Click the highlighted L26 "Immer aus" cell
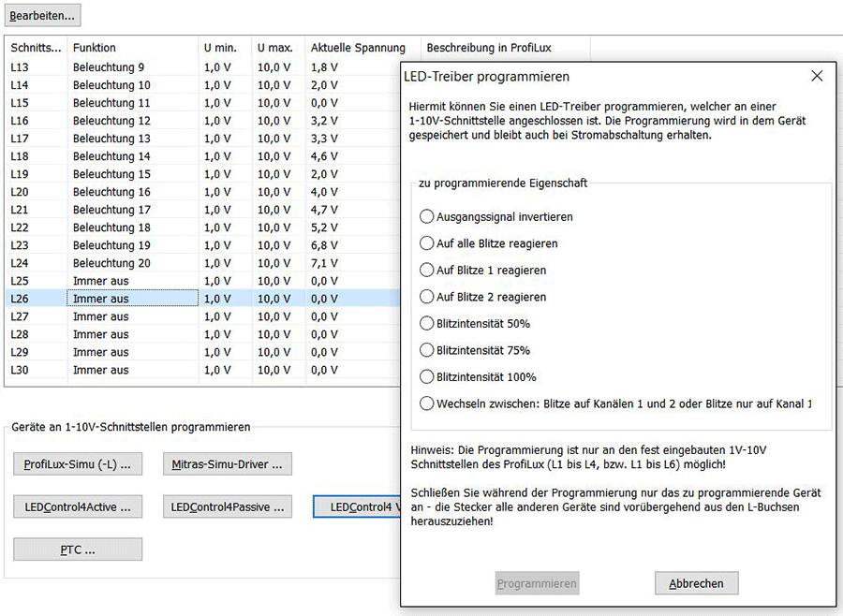 pos(131,299)
